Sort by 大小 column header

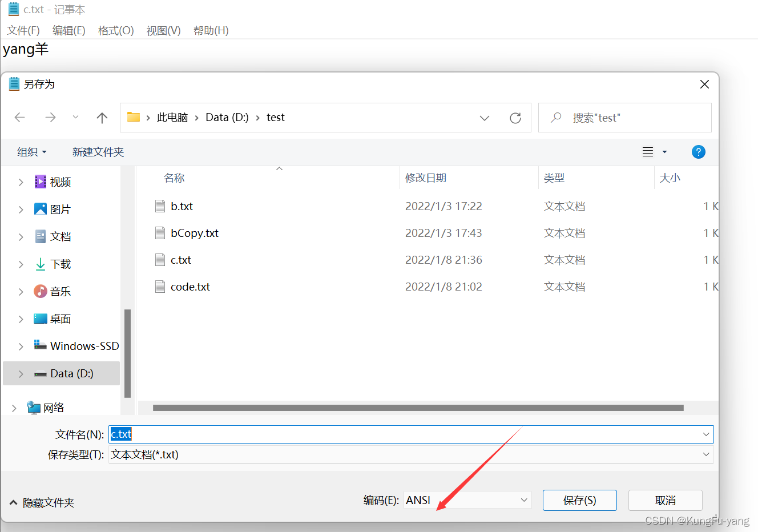(670, 178)
